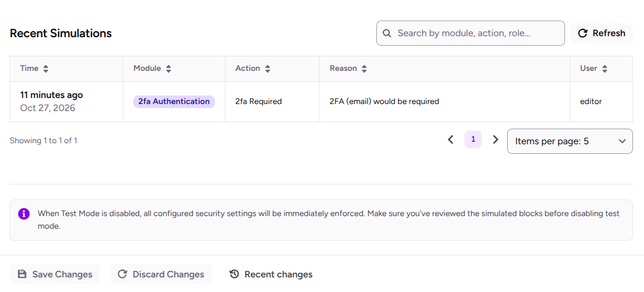Image resolution: width=644 pixels, height=292 pixels.
Task: Click the purple info icon
Action: [x=24, y=214]
